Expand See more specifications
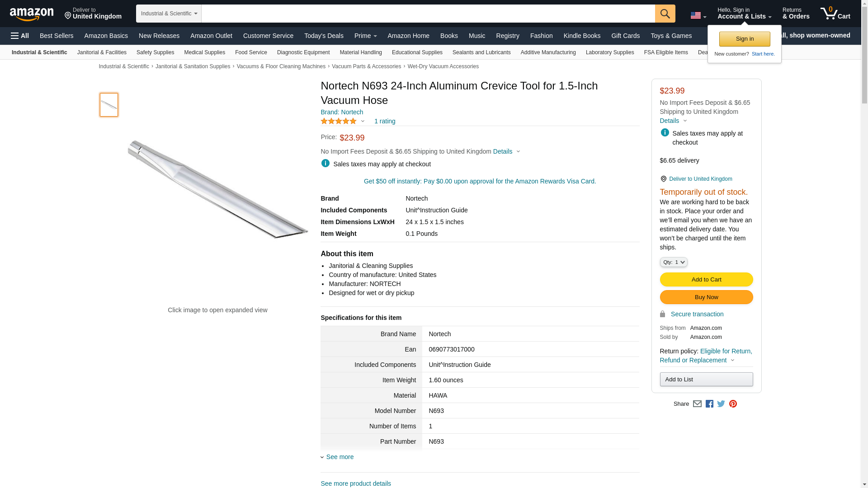 point(340,457)
